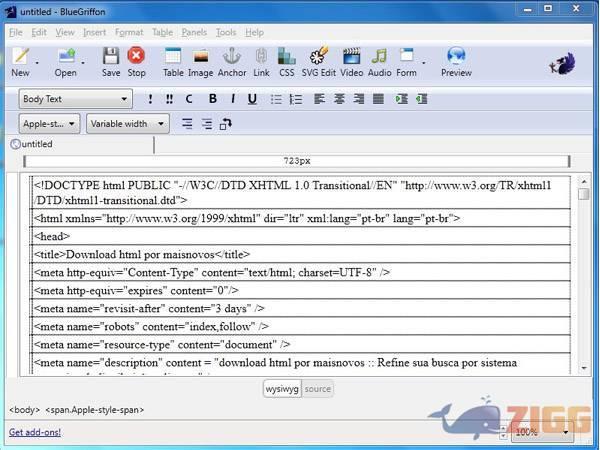This screenshot has width=600, height=450.
Task: Open the Body Text paragraph format dropdown
Action: coord(76,99)
